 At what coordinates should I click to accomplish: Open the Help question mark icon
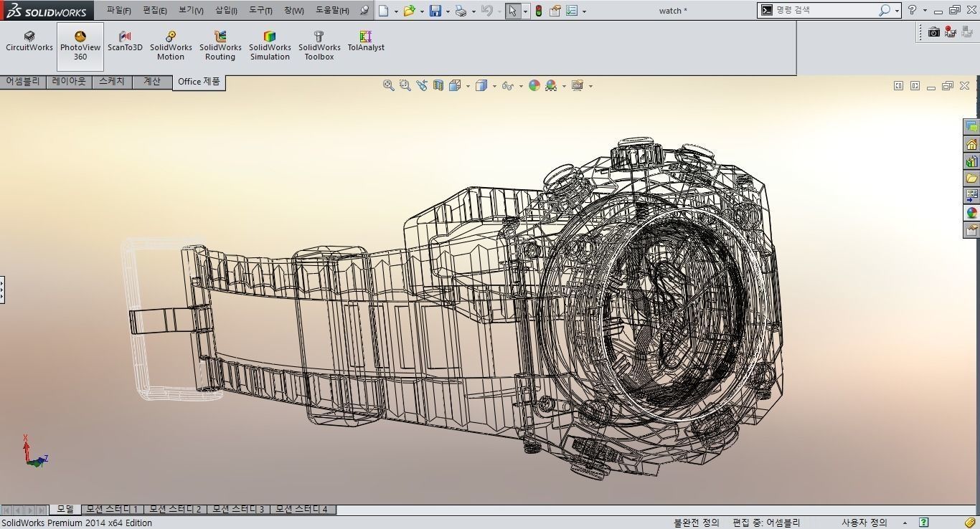[912, 10]
